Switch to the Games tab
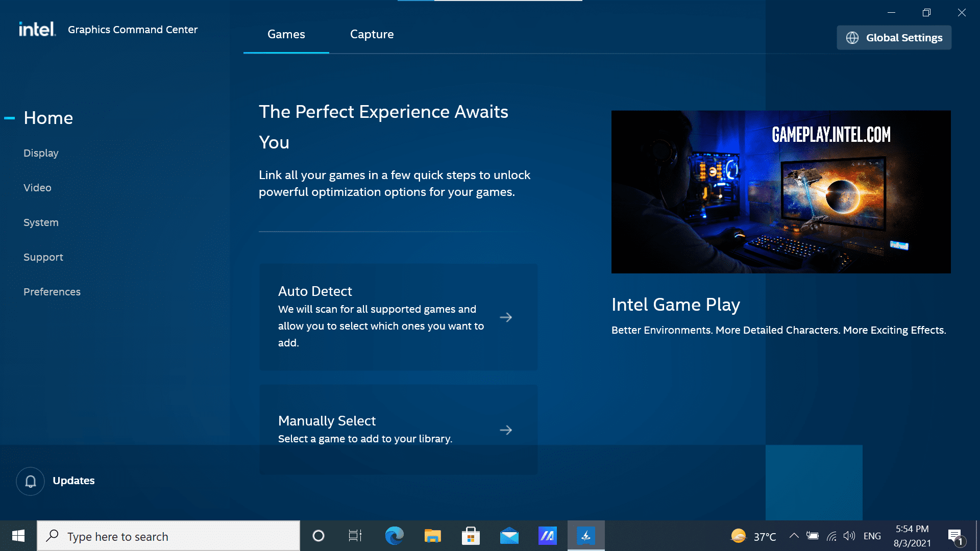980x551 pixels. 286,34
